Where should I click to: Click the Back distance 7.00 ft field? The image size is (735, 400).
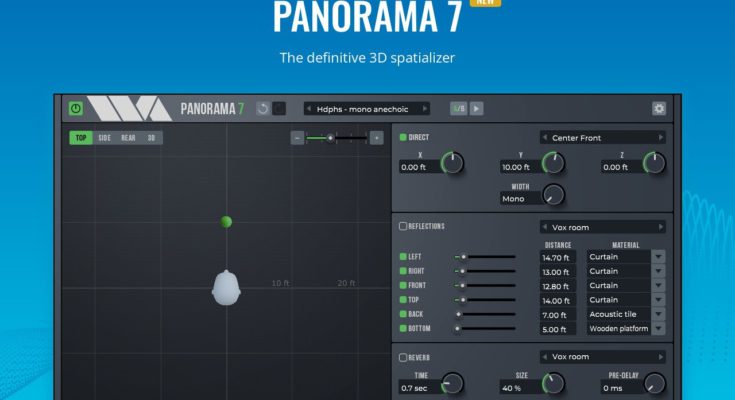click(558, 314)
